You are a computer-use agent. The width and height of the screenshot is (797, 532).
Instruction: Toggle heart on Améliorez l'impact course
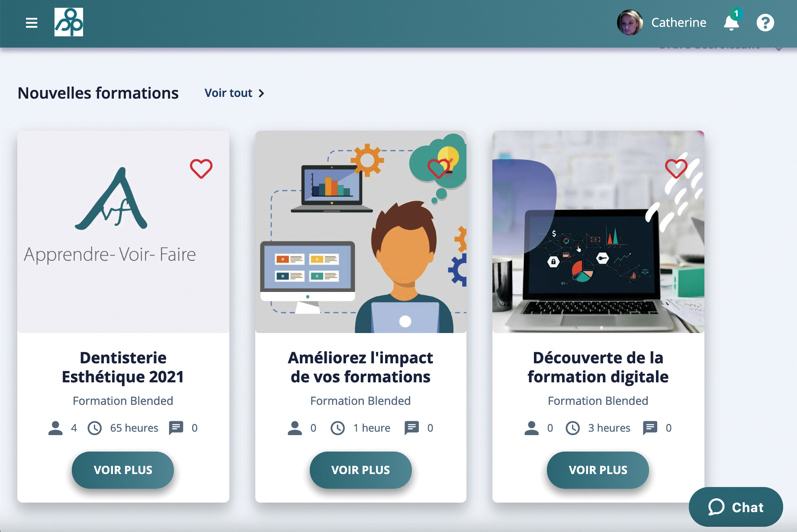click(438, 169)
